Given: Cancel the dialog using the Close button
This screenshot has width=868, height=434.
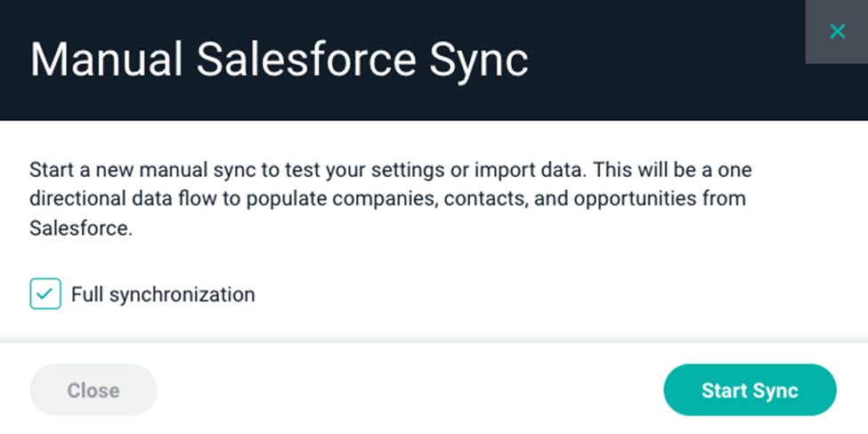Looking at the screenshot, I should click(93, 390).
